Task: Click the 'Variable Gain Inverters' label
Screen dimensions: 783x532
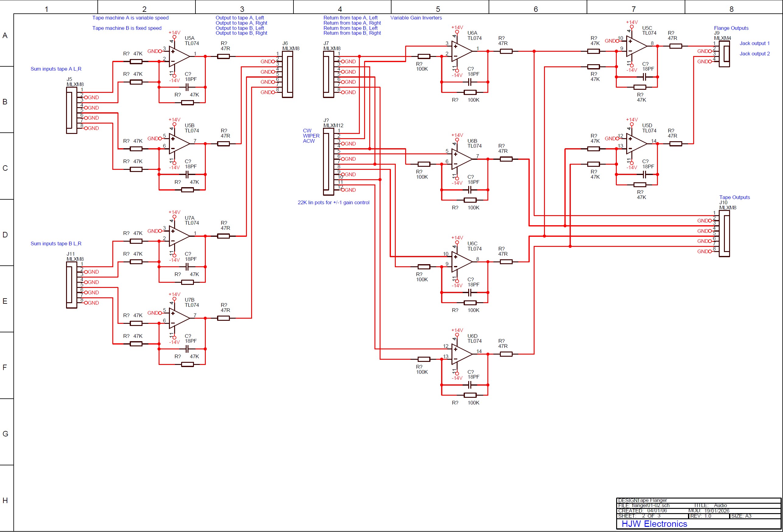Action: pyautogui.click(x=416, y=18)
